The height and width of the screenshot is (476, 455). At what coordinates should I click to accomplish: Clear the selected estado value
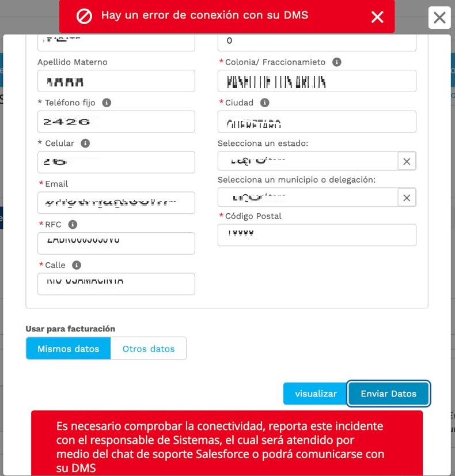pos(407,162)
